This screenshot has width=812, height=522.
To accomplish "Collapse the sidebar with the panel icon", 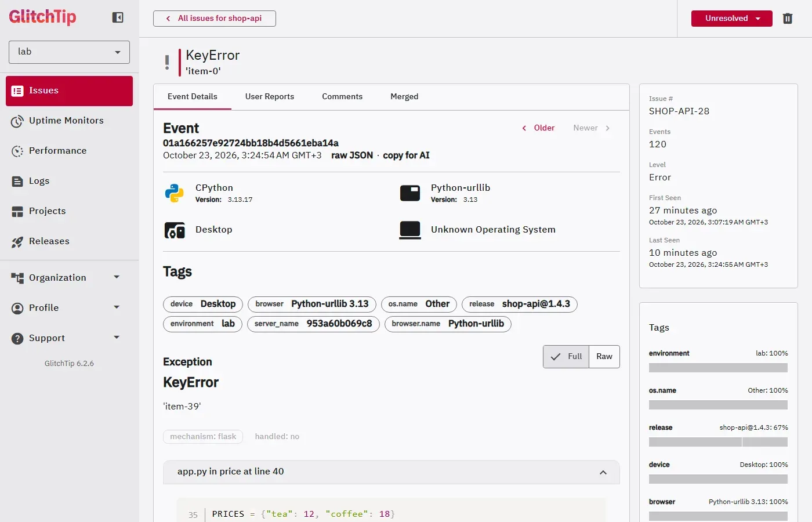I will pos(118,17).
